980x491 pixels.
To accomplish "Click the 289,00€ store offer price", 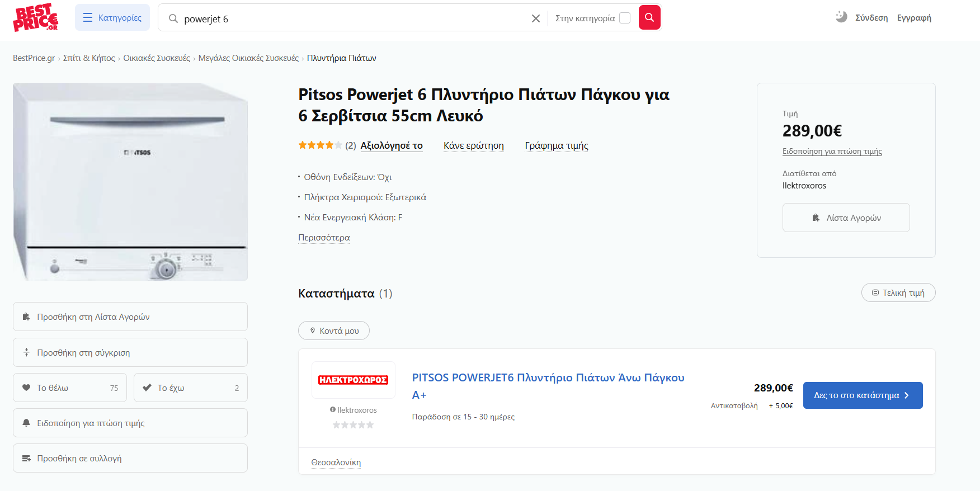I will (773, 388).
